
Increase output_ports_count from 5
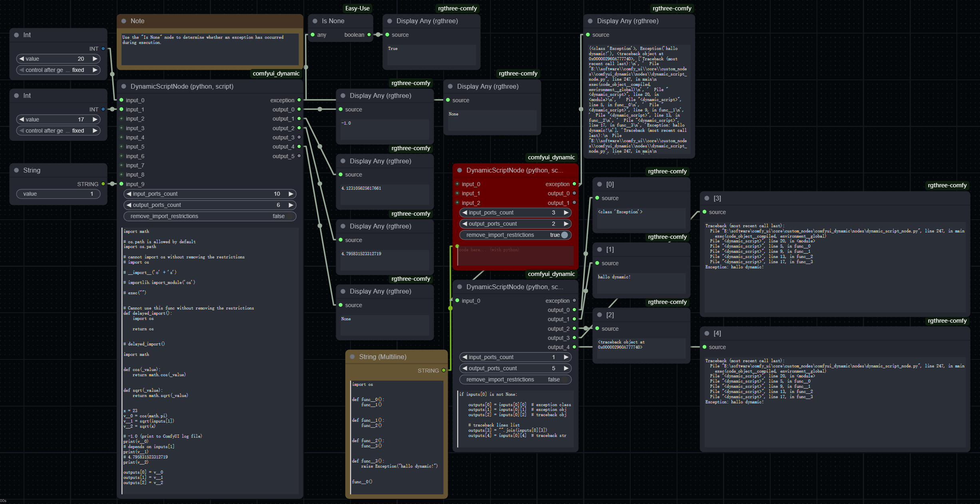[566, 368]
